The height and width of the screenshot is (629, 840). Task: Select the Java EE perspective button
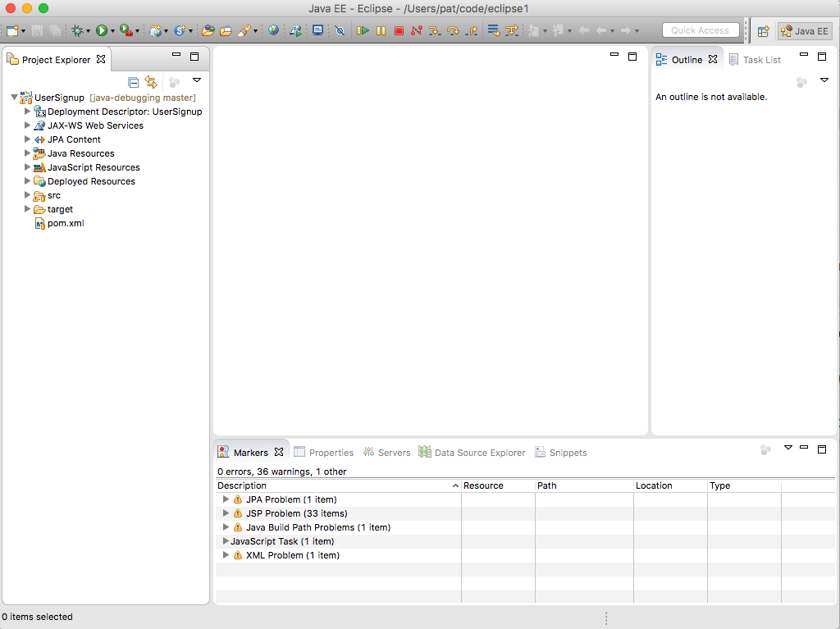(x=804, y=31)
